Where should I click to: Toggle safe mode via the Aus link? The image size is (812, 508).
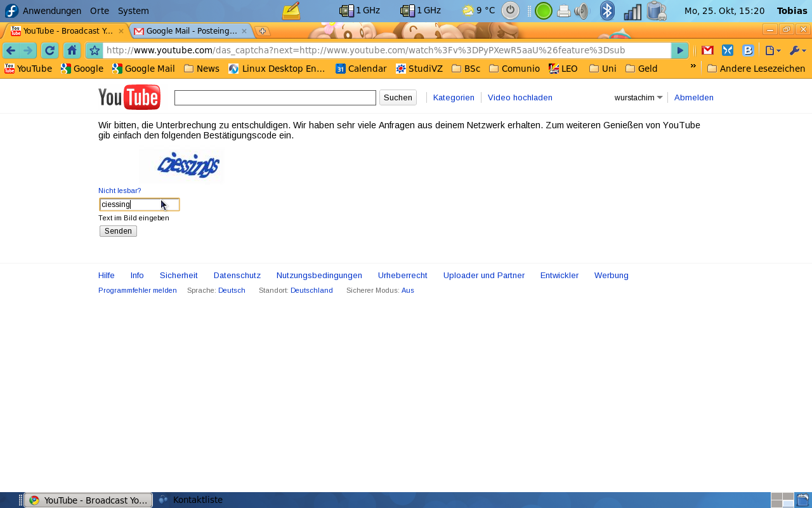[408, 290]
